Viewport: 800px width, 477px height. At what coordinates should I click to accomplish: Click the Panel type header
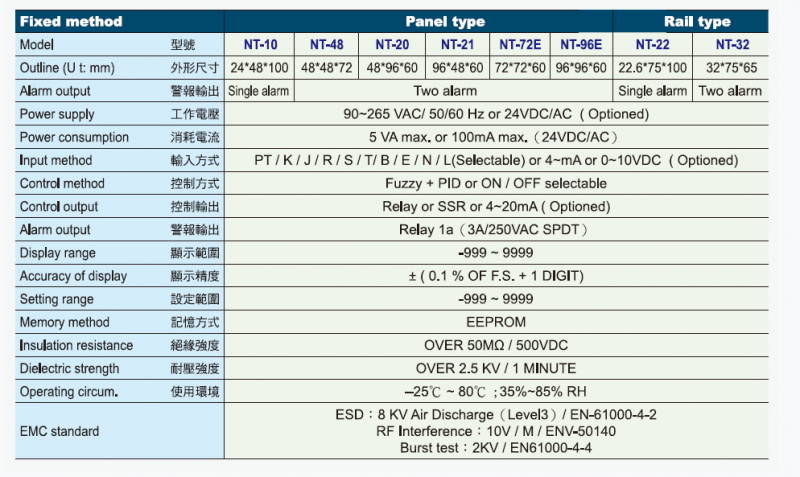(x=445, y=21)
